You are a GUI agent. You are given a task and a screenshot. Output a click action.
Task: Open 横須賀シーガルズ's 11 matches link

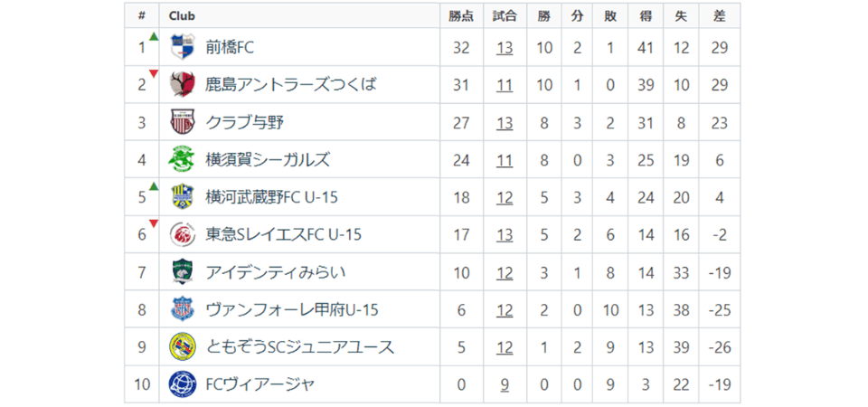[x=505, y=160]
